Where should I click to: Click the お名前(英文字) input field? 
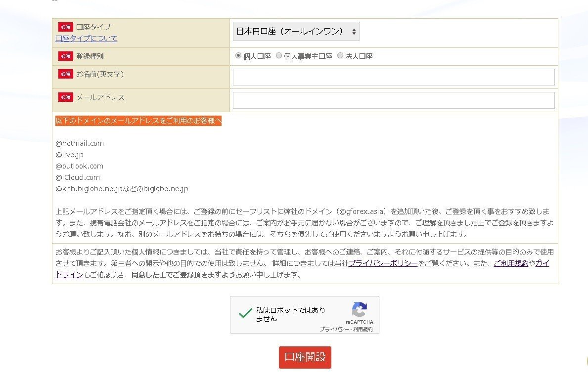(393, 77)
